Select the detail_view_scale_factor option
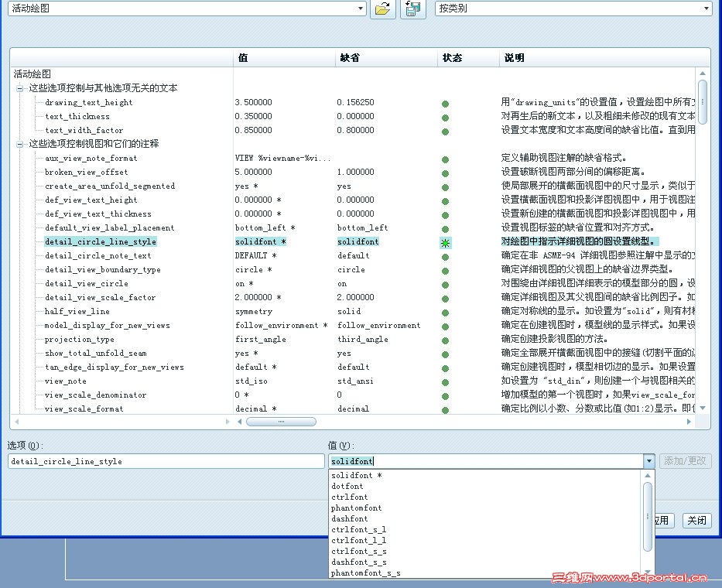Viewport: 722px width, 588px height. [100, 297]
